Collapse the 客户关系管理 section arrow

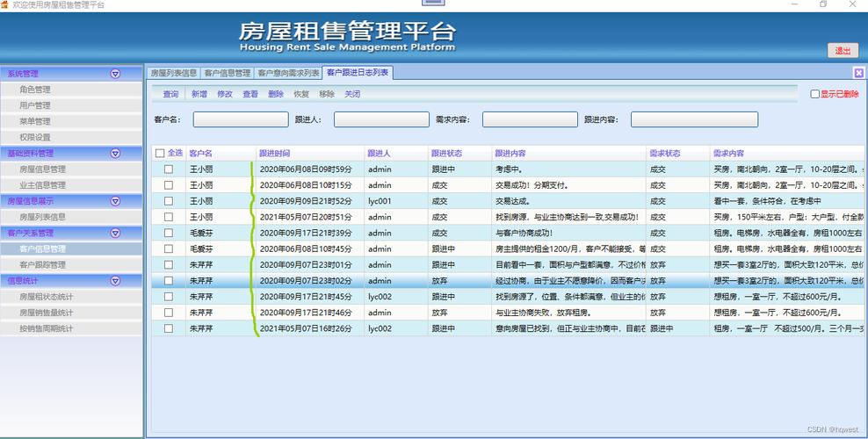(x=115, y=233)
